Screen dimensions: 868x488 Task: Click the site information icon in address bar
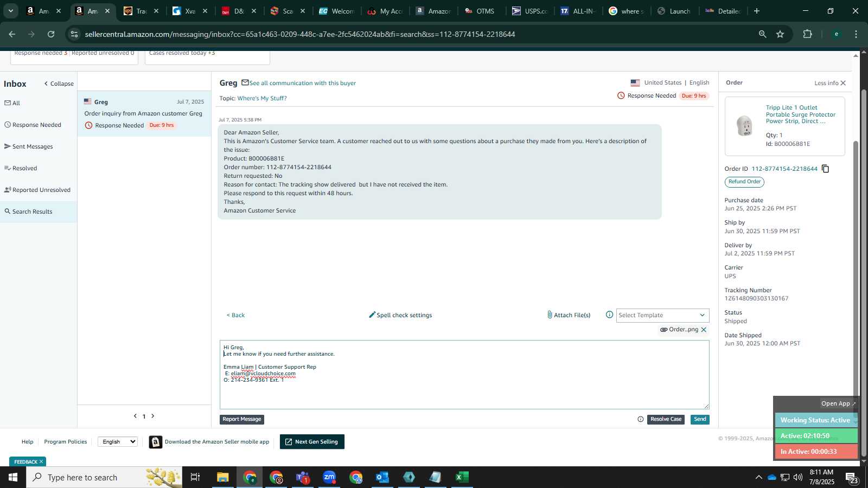(x=74, y=34)
